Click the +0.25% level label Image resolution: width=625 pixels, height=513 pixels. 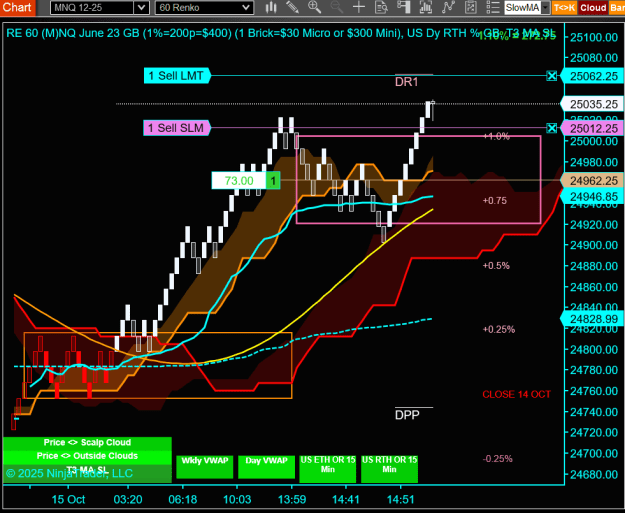(x=499, y=329)
